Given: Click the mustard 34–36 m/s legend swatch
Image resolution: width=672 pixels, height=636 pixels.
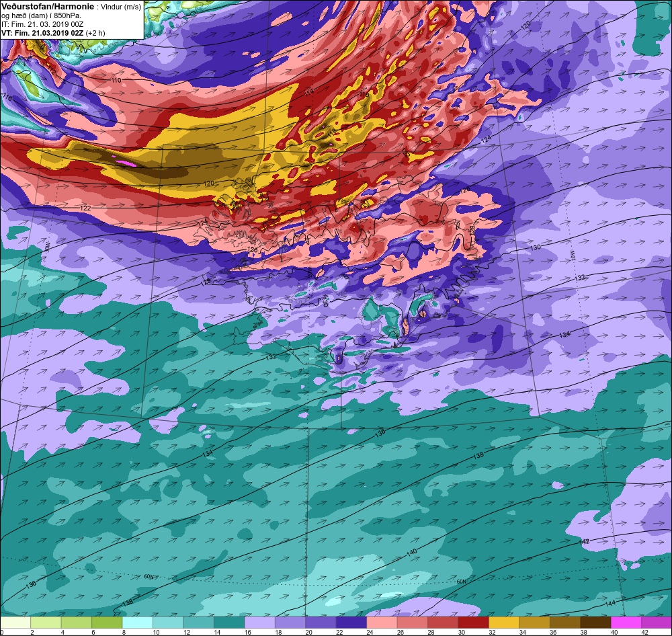Looking at the screenshot, I should click(534, 623).
